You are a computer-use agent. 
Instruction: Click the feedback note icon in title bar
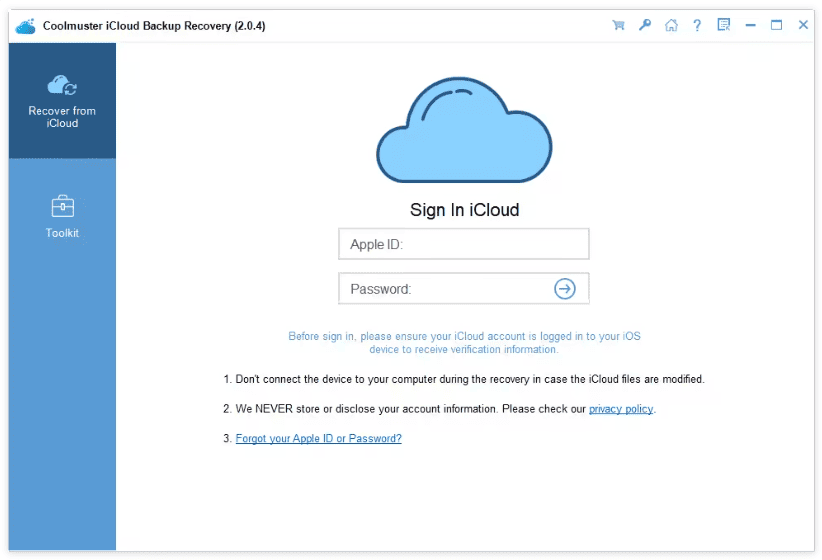(x=724, y=25)
